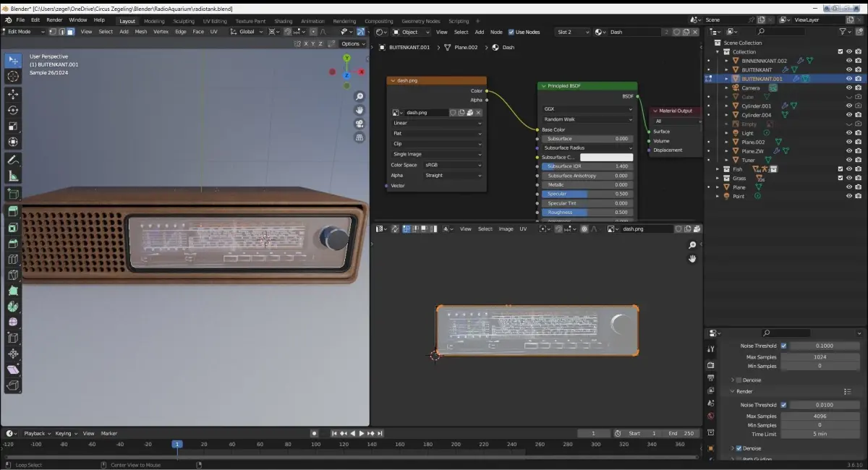Image resolution: width=868 pixels, height=470 pixels.
Task: Open the Playback popover in timeline
Action: pos(36,433)
